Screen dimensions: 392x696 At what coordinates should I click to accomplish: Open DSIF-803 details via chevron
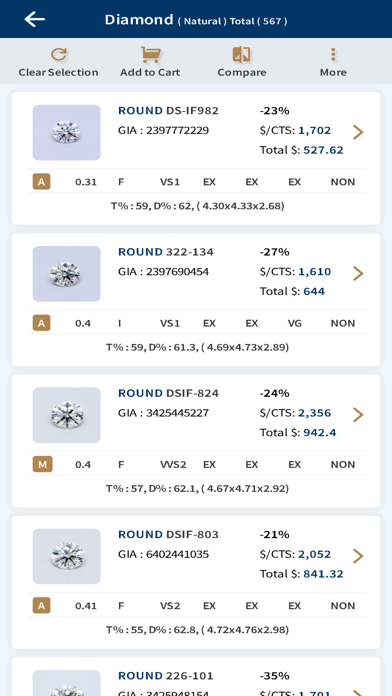point(358,556)
